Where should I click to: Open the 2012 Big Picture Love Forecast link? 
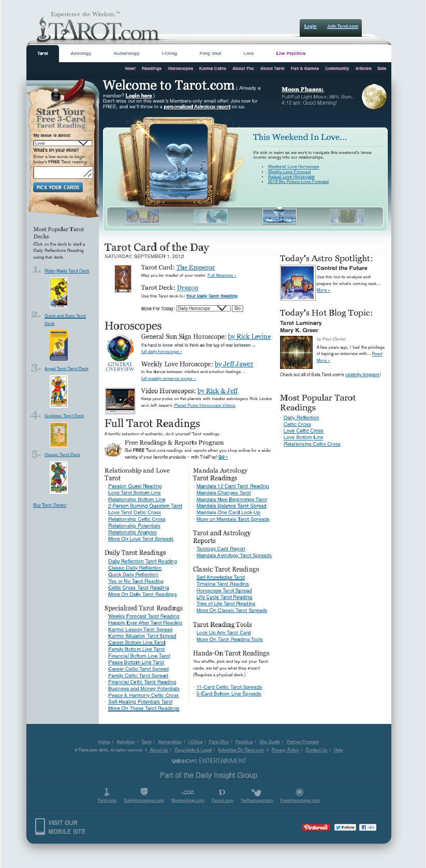(298, 182)
